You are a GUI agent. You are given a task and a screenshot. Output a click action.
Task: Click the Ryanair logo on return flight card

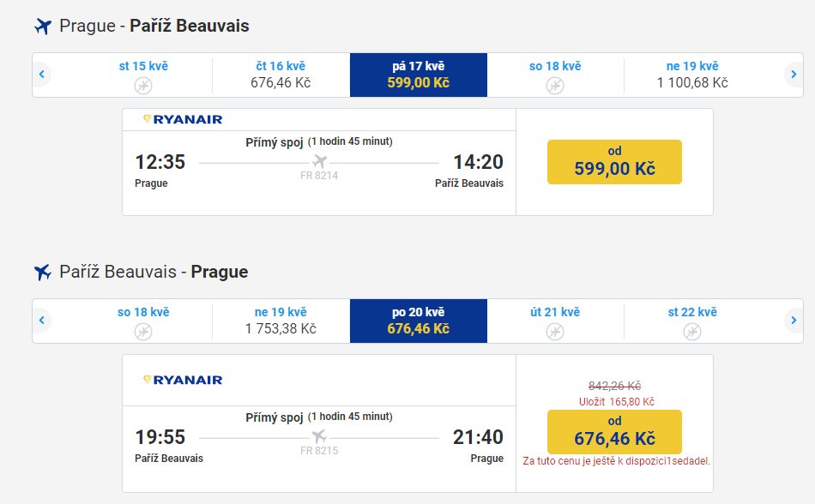point(183,380)
